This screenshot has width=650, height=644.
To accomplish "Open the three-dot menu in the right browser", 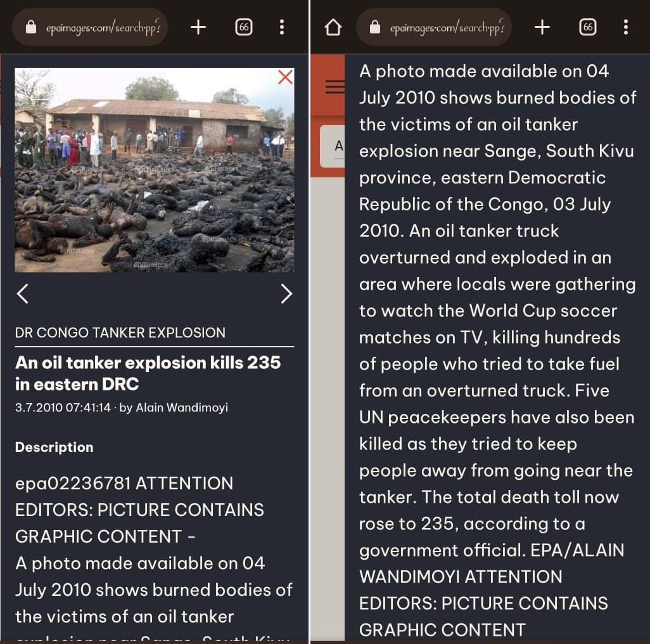I will (626, 27).
